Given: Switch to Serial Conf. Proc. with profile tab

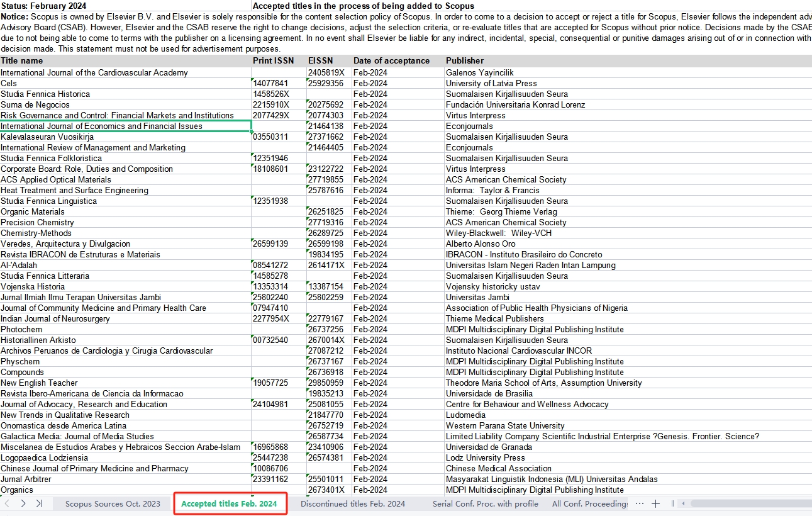Looking at the screenshot, I should [x=485, y=503].
